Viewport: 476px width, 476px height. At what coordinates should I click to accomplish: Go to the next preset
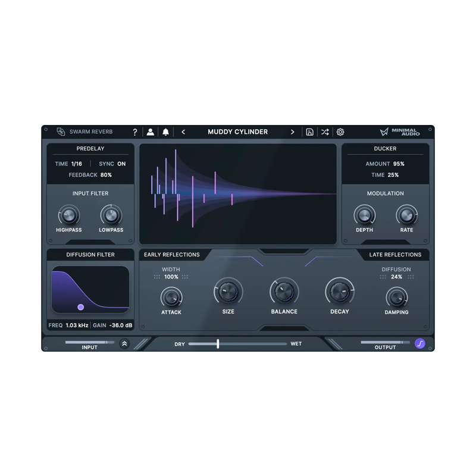coord(292,131)
